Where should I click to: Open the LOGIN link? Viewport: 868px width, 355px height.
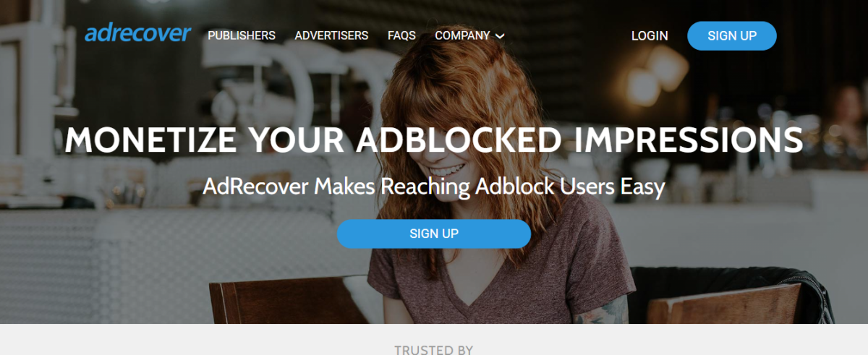point(650,35)
